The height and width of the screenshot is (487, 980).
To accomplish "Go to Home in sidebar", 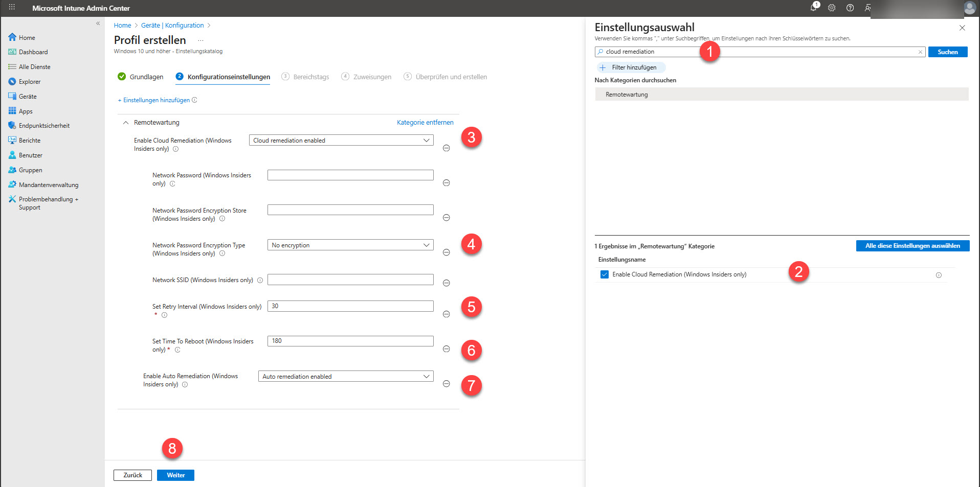I will [x=27, y=37].
